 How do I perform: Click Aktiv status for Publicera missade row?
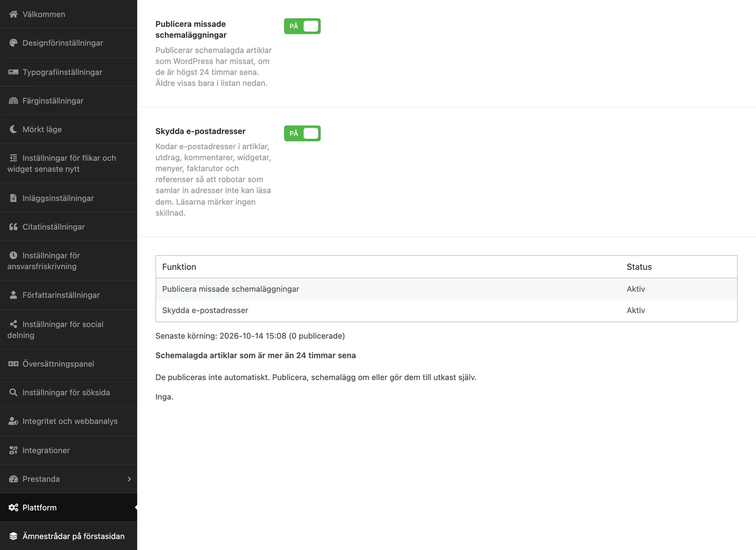tap(636, 289)
